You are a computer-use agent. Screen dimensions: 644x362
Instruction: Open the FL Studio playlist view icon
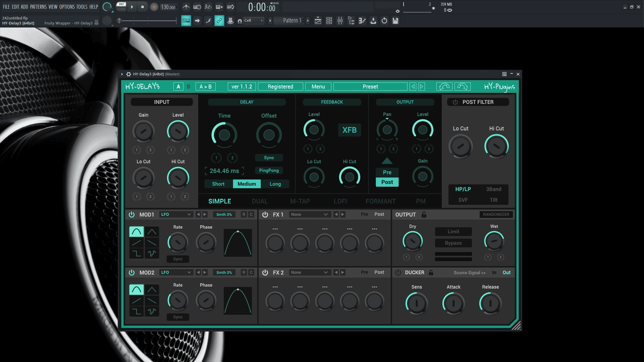[318, 21]
